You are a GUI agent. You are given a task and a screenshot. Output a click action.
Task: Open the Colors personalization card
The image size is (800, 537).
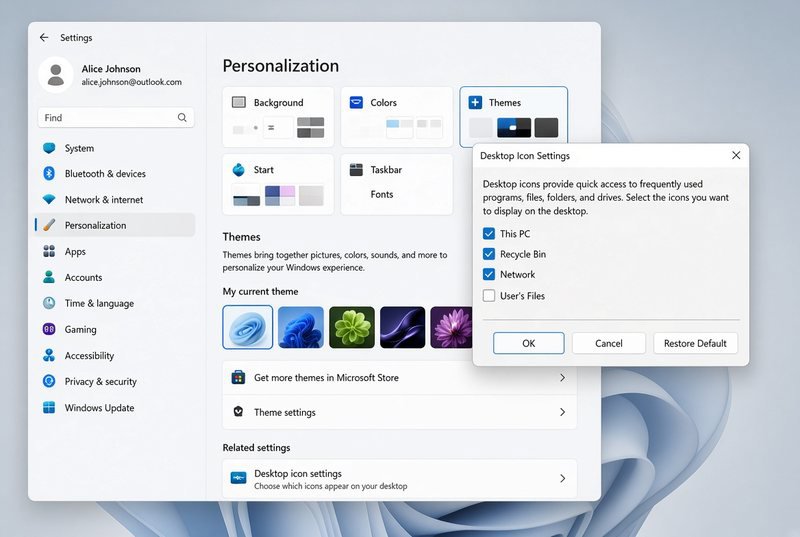[x=397, y=117]
